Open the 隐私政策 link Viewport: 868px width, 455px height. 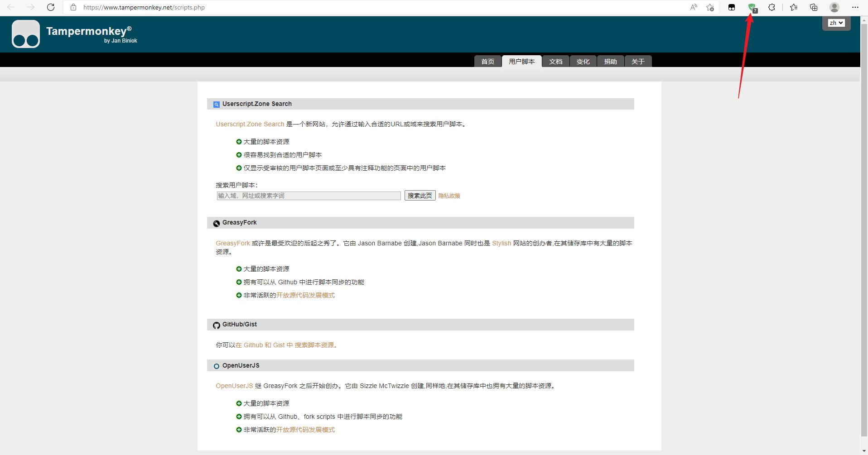(x=449, y=196)
